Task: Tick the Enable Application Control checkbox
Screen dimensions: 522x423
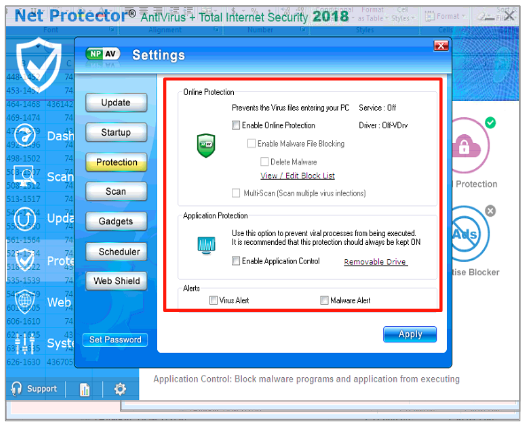Action: coord(236,261)
